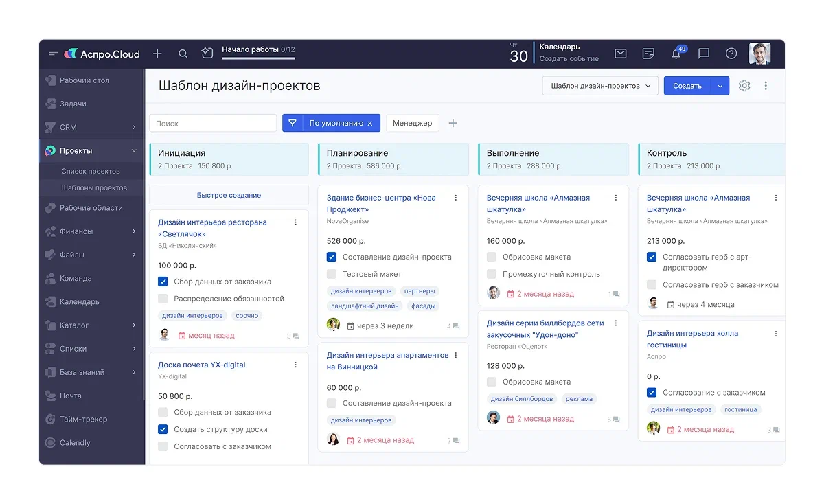Open 'Доска почета YX-digital' project link
Viewport: 824px width, 504px height.
pos(202,365)
